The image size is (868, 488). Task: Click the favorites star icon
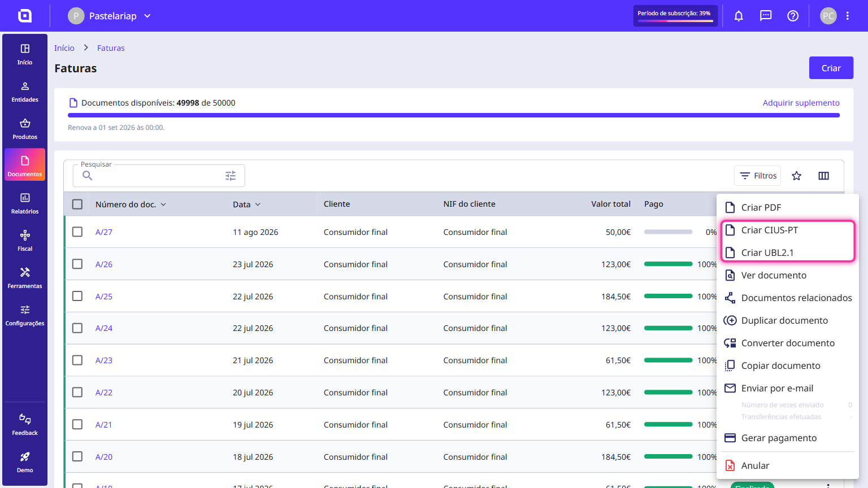click(797, 176)
